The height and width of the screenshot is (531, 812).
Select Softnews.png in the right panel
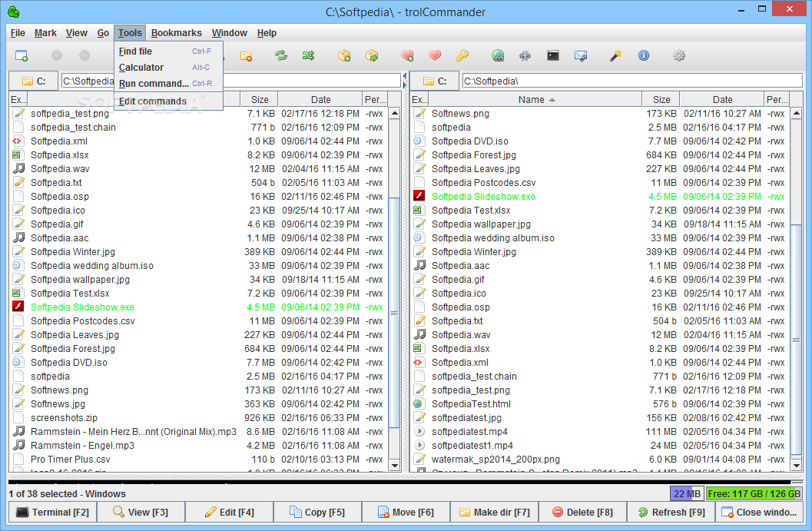coord(600,113)
